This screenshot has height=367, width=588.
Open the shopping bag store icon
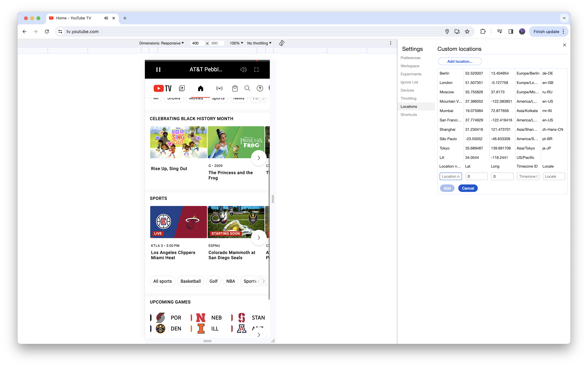235,88
